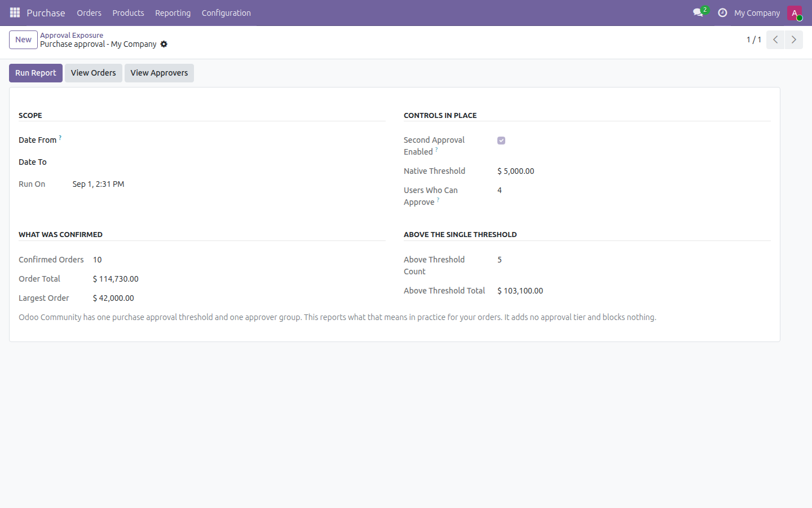
Task: Click the Order Total value $ 114,730.00
Action: (x=116, y=279)
